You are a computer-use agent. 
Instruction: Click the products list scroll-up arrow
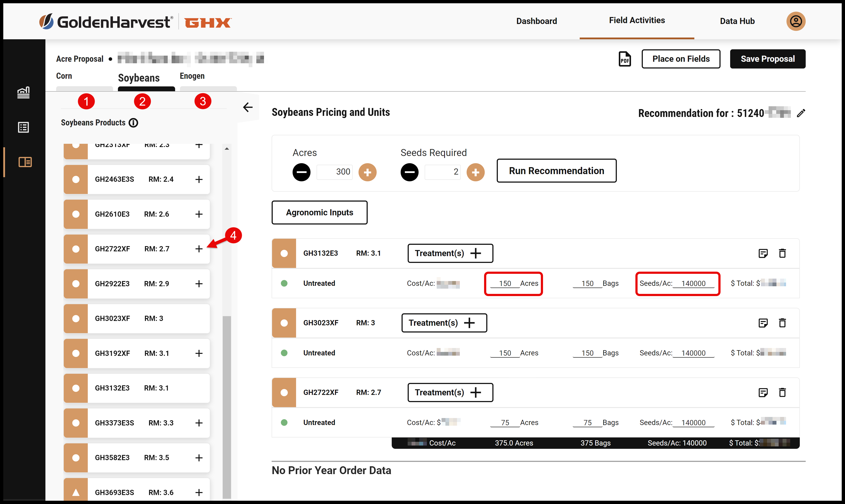pyautogui.click(x=227, y=149)
